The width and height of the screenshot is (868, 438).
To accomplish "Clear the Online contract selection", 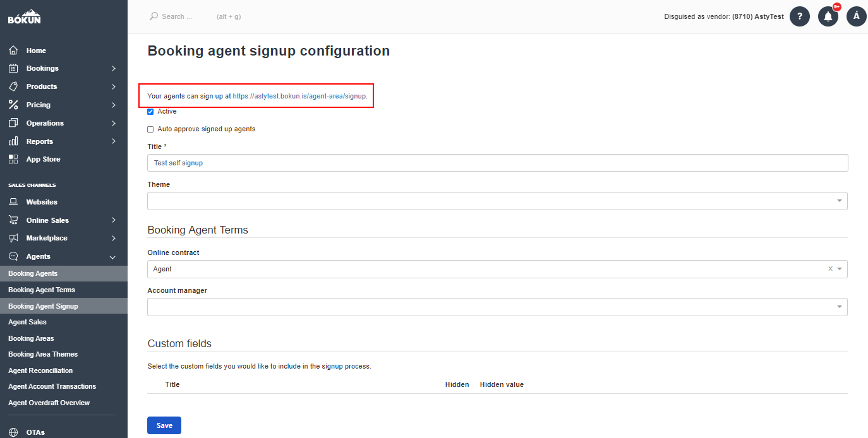I will tap(830, 269).
